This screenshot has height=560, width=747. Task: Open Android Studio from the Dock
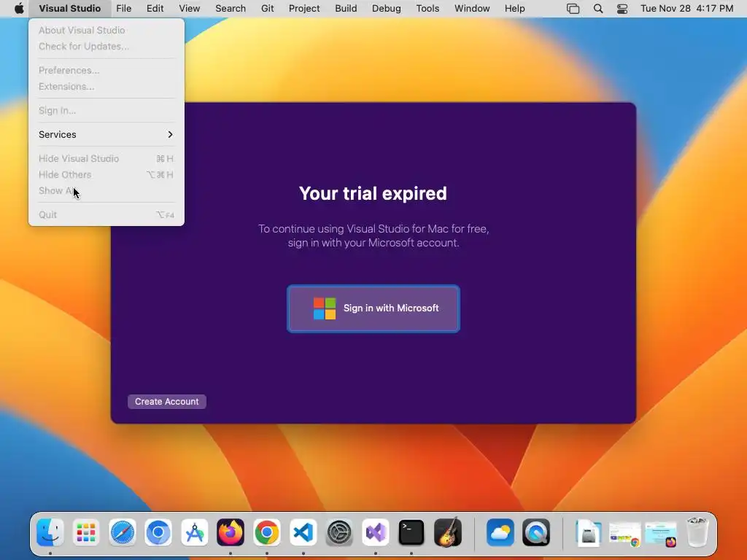click(194, 532)
